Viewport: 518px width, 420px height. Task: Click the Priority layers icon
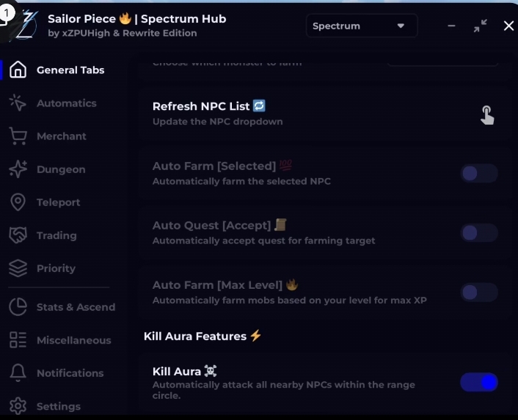point(18,268)
